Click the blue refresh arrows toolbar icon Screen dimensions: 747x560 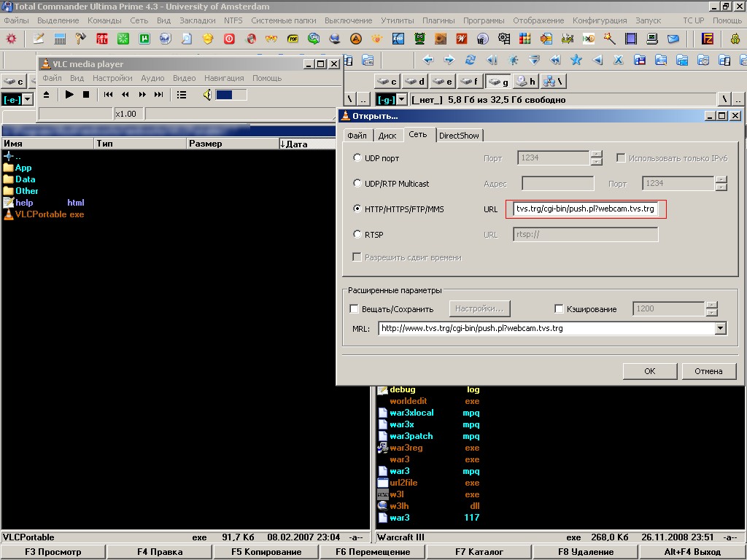[x=471, y=60]
